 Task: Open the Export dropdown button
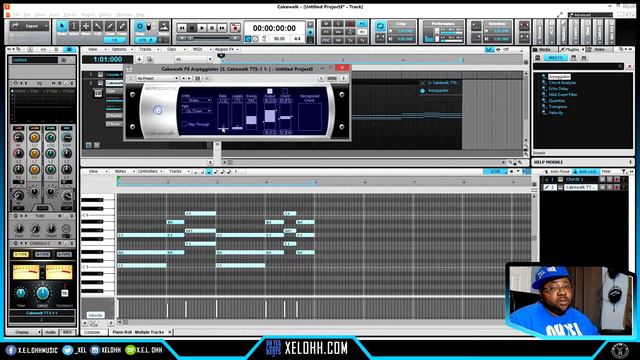(29, 26)
